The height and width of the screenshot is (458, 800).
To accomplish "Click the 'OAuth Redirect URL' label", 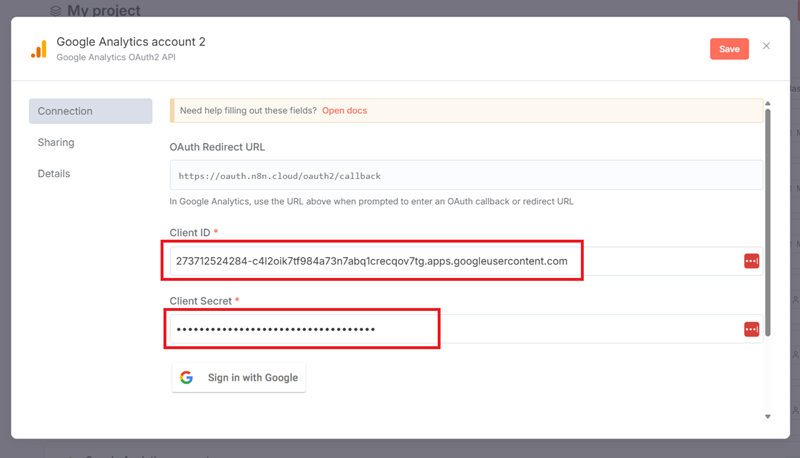I will point(217,147).
